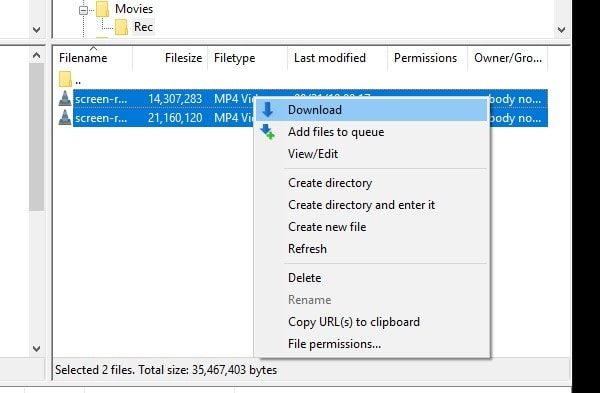The height and width of the screenshot is (393, 600).
Task: Click second screen-r... filename
Action: [x=101, y=117]
